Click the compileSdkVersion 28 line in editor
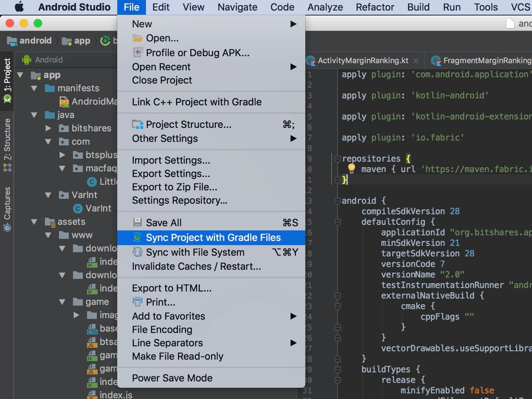This screenshot has width=532, height=399. tap(411, 211)
